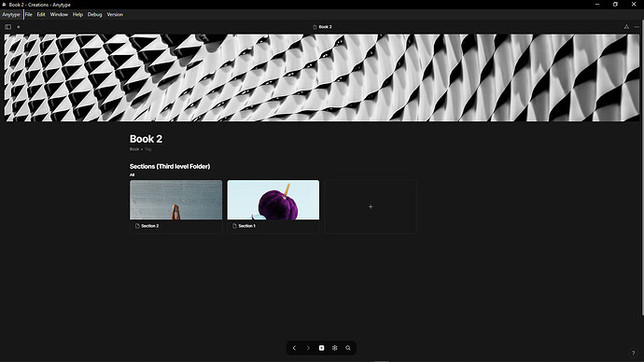Toggle the sidebar panel icon
The height and width of the screenshot is (362, 644).
pos(7,27)
